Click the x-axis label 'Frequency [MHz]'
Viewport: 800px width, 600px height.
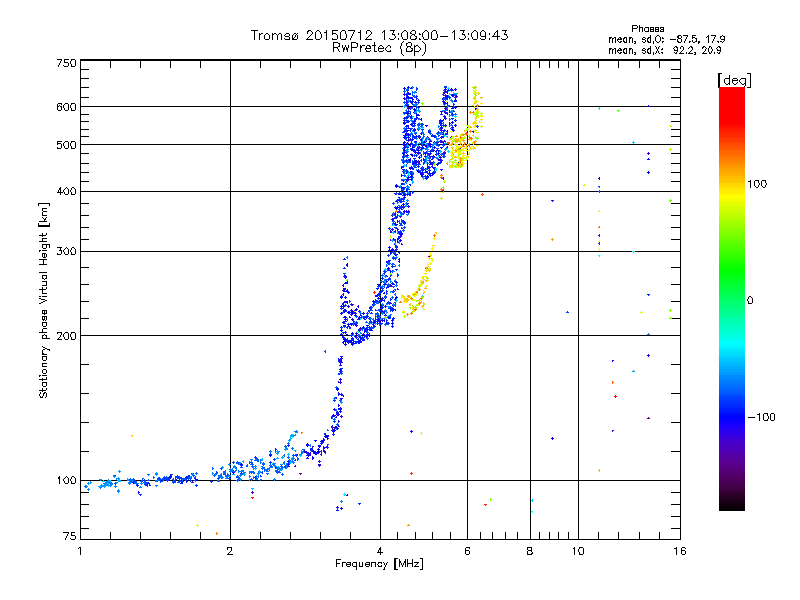tap(379, 564)
